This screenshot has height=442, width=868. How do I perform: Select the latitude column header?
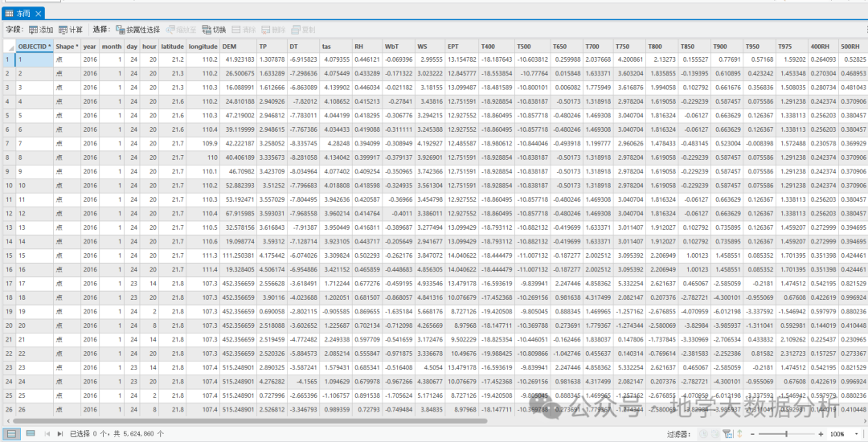(x=172, y=47)
